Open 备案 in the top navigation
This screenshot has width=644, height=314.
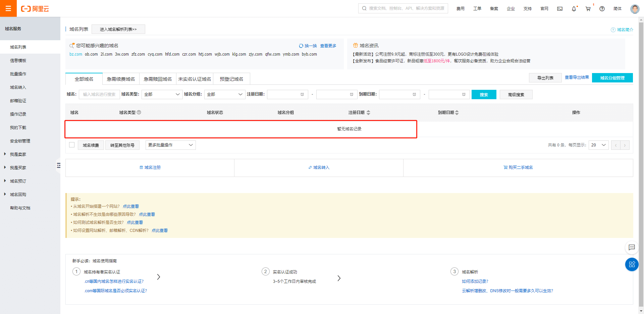[x=494, y=9]
